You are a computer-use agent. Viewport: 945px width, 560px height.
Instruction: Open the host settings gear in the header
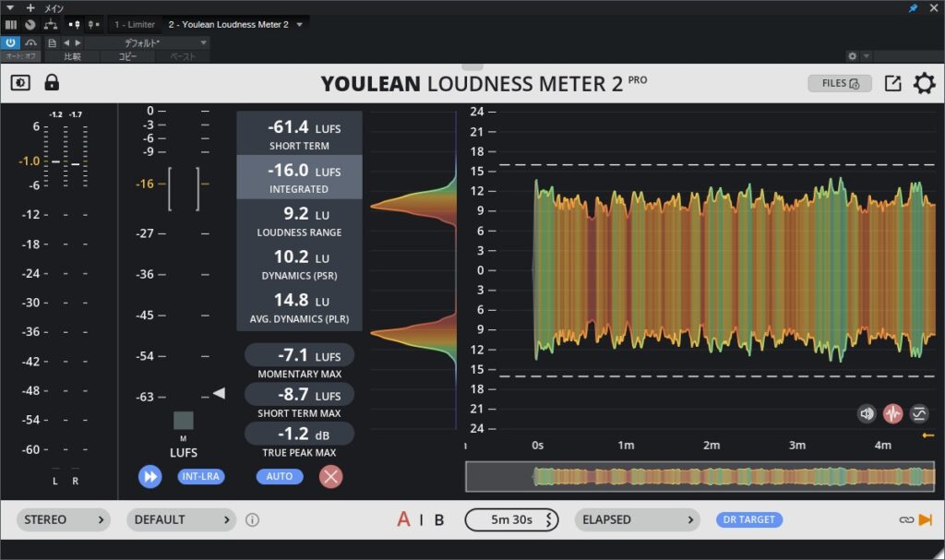point(852,56)
